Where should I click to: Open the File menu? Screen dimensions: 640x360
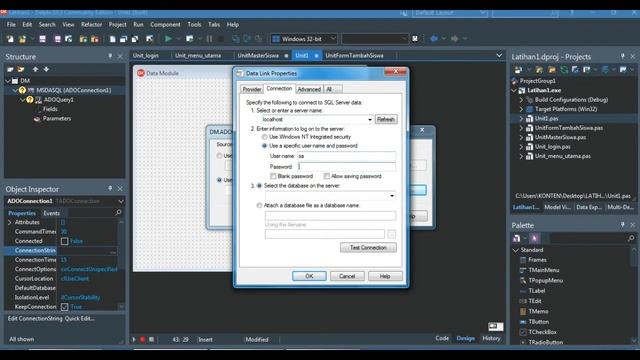point(11,24)
